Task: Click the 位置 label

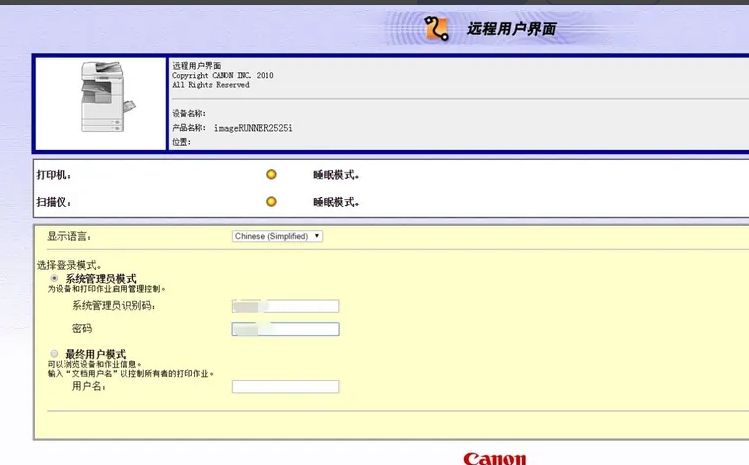Action: coord(182,142)
